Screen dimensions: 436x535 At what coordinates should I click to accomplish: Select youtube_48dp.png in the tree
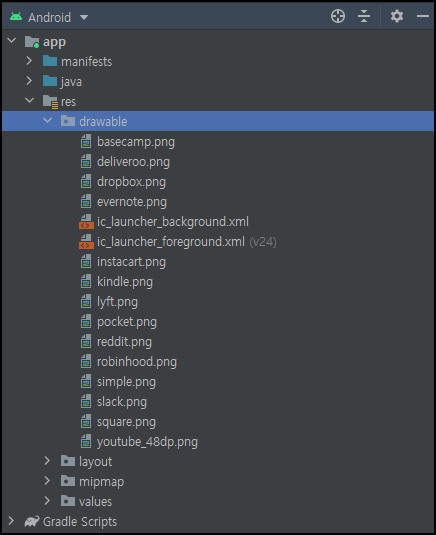[147, 442]
